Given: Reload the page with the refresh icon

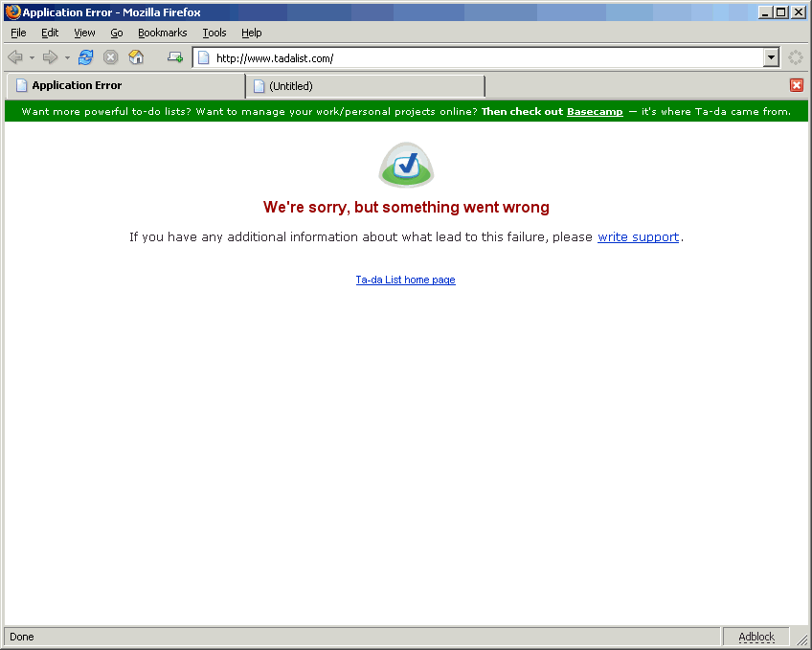Looking at the screenshot, I should pos(85,56).
